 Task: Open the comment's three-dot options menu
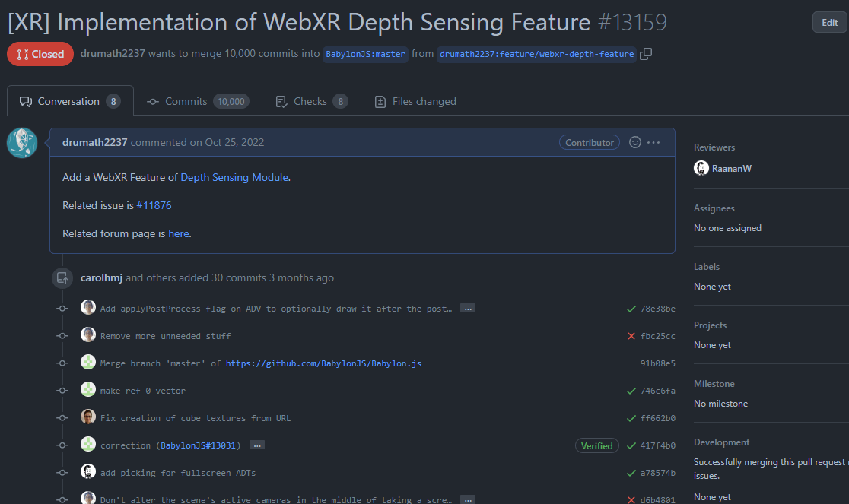[653, 142]
